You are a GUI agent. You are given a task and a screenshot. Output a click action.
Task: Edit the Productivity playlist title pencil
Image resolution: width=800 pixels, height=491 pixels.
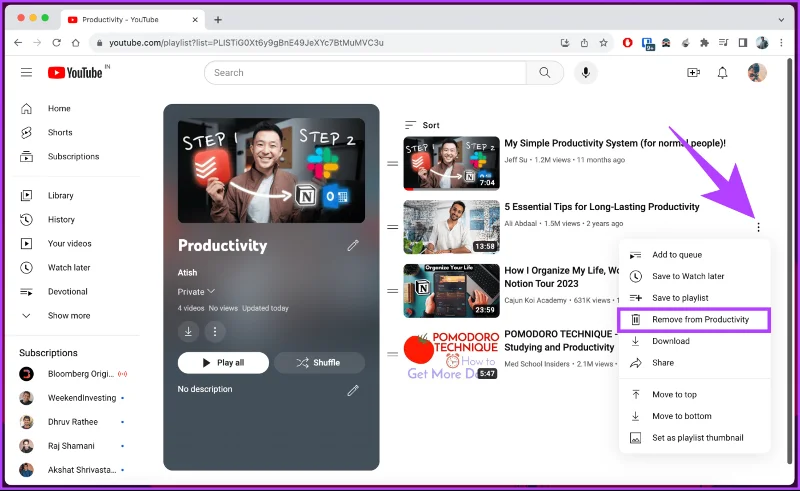click(x=353, y=246)
